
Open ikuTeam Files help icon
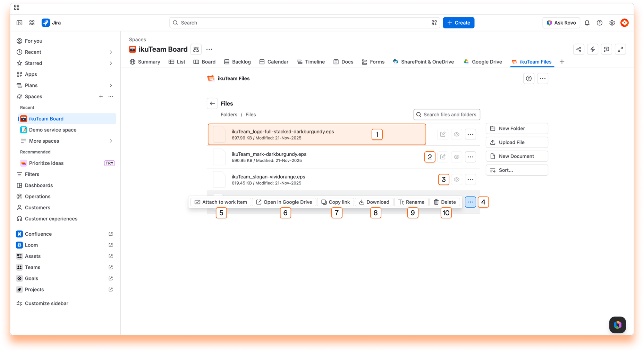(x=529, y=78)
